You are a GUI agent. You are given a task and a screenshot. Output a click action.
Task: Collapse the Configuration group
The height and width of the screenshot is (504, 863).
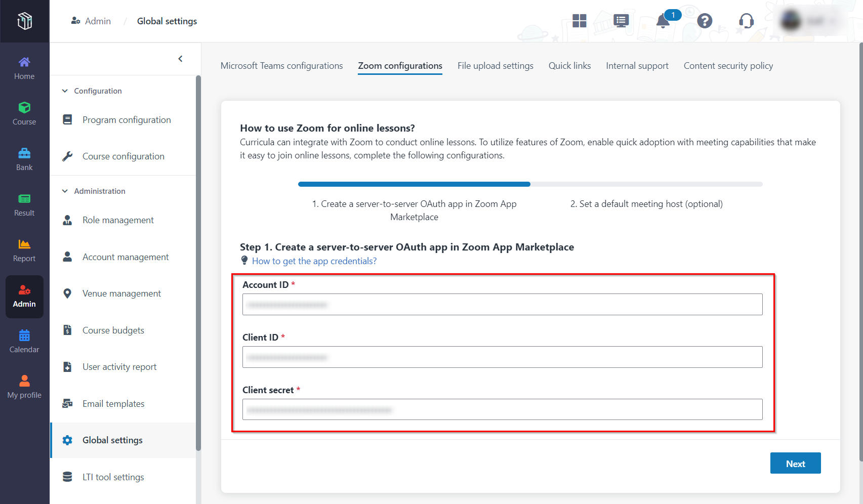coord(65,91)
